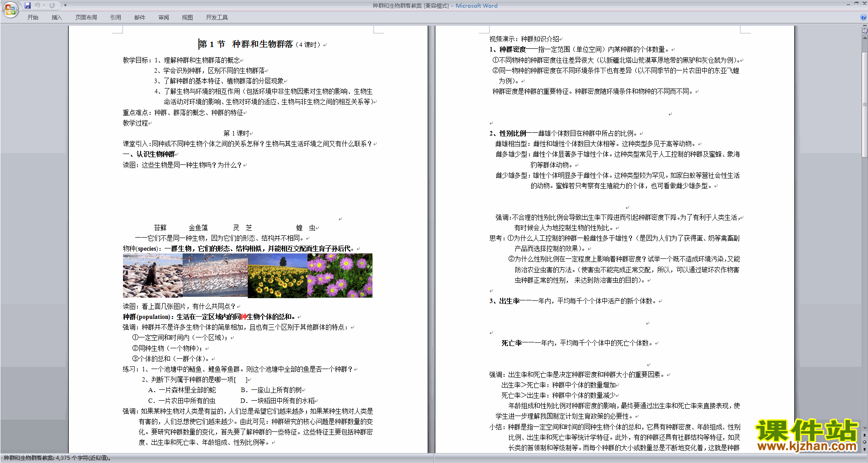Click the label 苔藓
The width and height of the screenshot is (868, 463).
160,228
